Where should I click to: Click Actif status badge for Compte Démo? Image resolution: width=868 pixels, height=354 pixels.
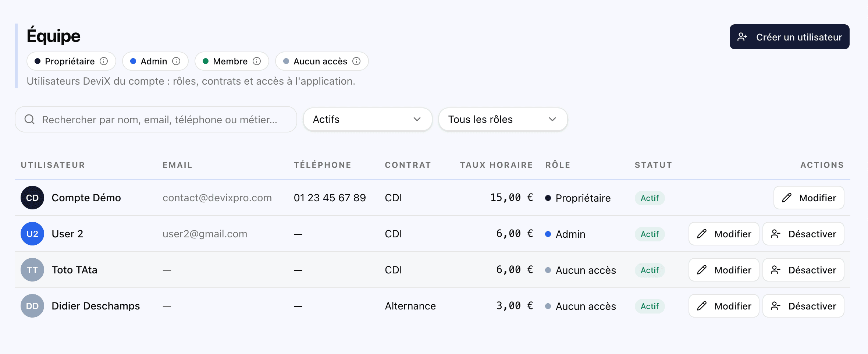coord(650,198)
